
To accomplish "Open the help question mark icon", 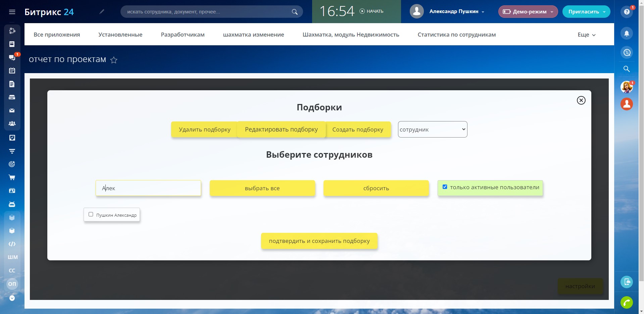I will 627,12.
